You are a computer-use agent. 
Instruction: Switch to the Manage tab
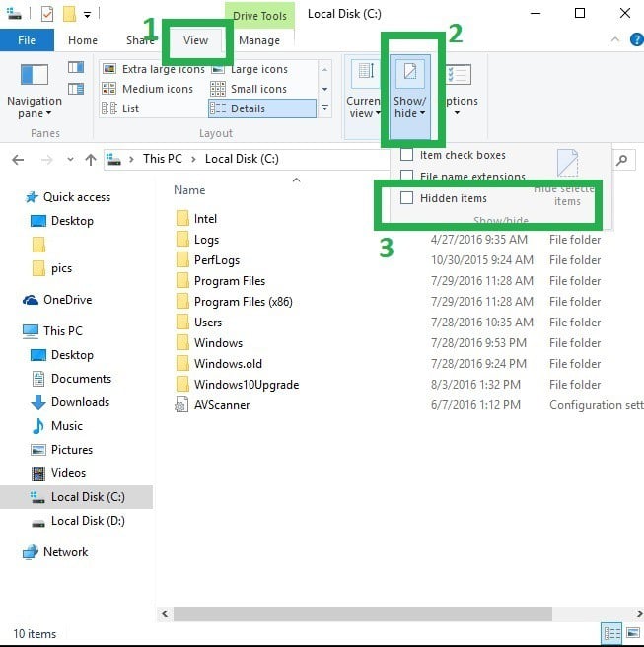(x=259, y=40)
